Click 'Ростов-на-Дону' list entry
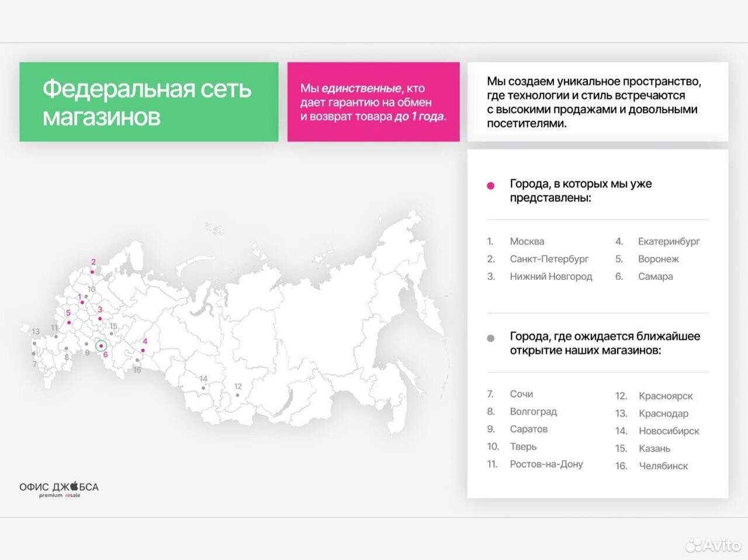 click(x=546, y=464)
